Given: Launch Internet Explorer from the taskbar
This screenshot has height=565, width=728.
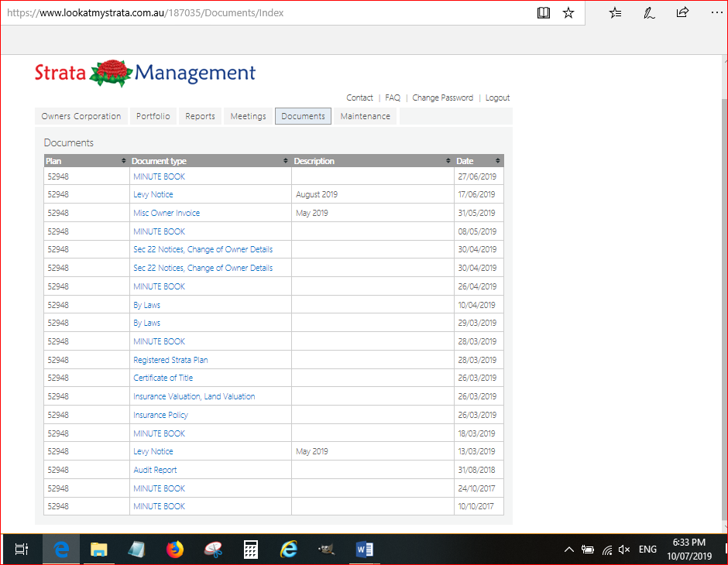Looking at the screenshot, I should click(289, 550).
